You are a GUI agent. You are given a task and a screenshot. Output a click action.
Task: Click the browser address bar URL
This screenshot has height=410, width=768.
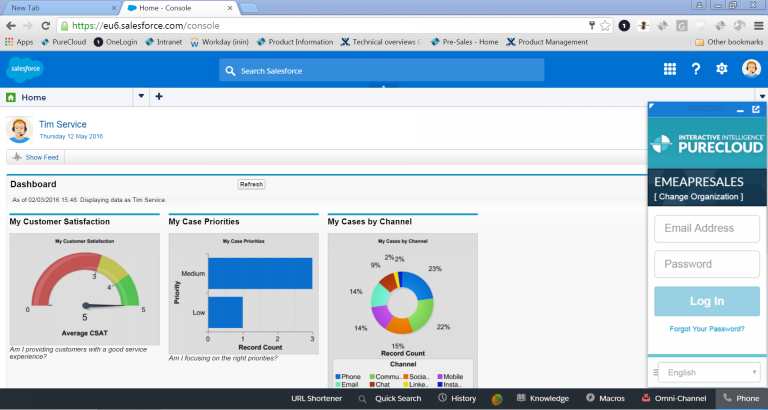point(146,25)
